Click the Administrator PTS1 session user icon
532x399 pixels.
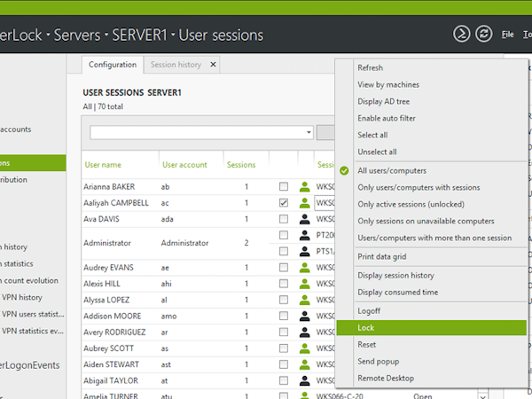pos(304,252)
